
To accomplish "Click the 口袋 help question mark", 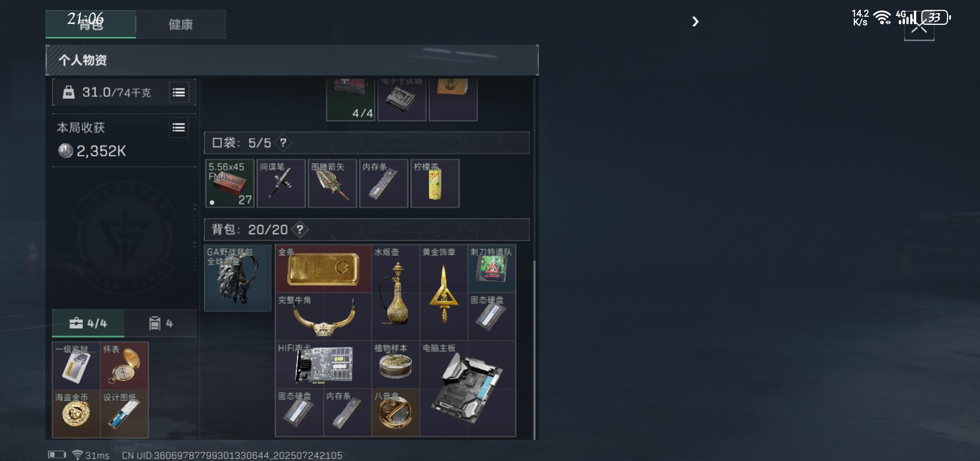I will (x=283, y=143).
